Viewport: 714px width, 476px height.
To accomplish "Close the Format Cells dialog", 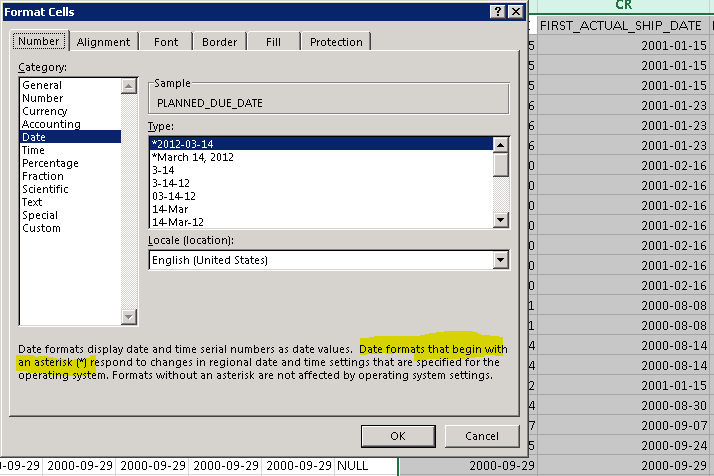I will (515, 11).
